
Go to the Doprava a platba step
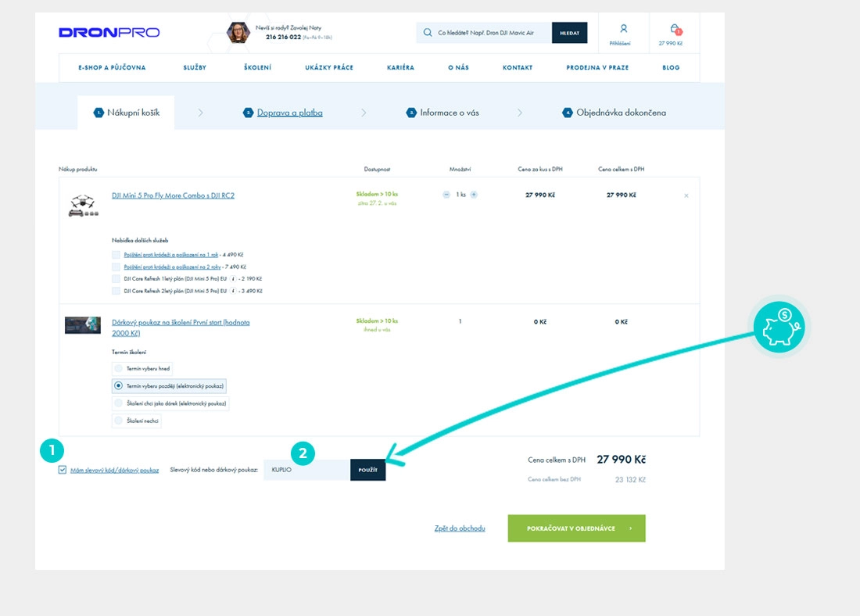pos(292,113)
